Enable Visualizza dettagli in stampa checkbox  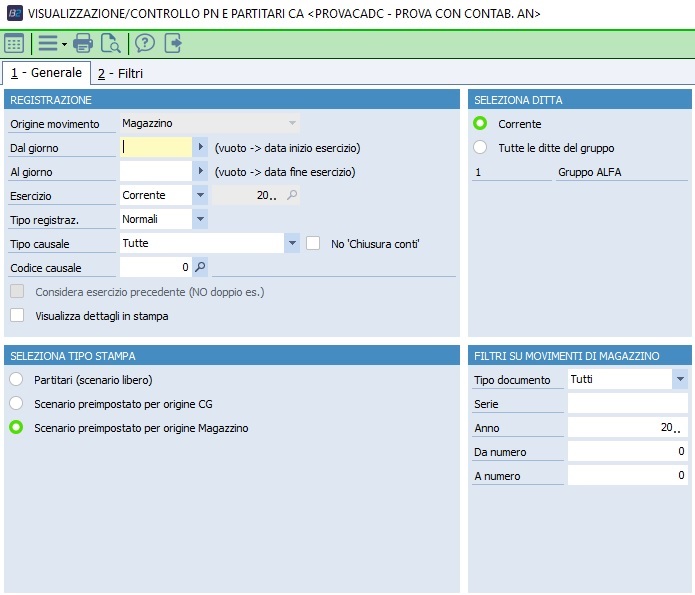(17, 315)
